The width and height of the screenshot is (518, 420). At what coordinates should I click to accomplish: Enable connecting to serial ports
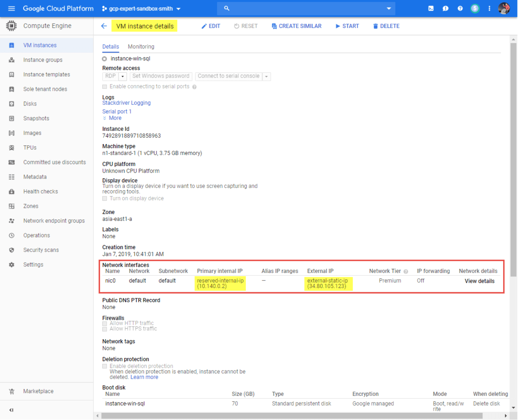point(105,87)
